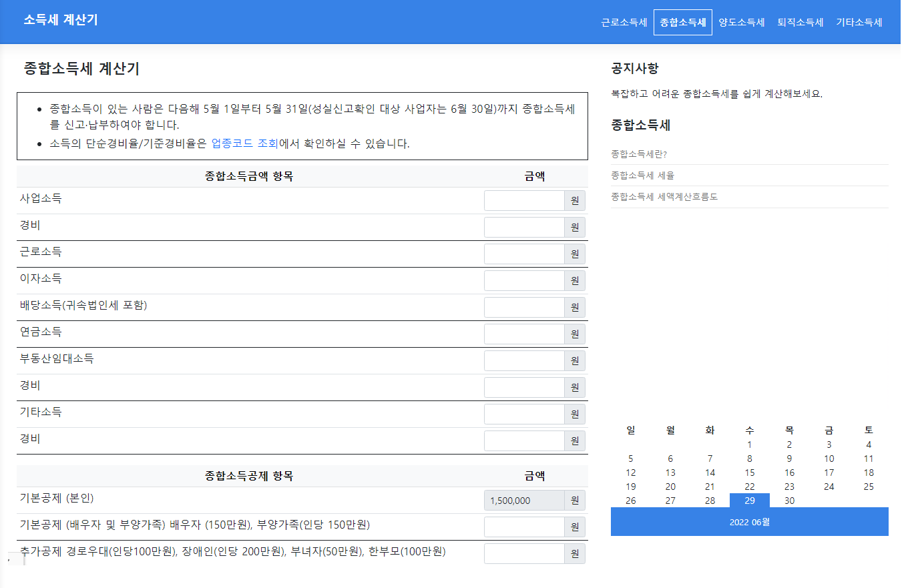Pick date 1 in the June calendar

point(750,445)
